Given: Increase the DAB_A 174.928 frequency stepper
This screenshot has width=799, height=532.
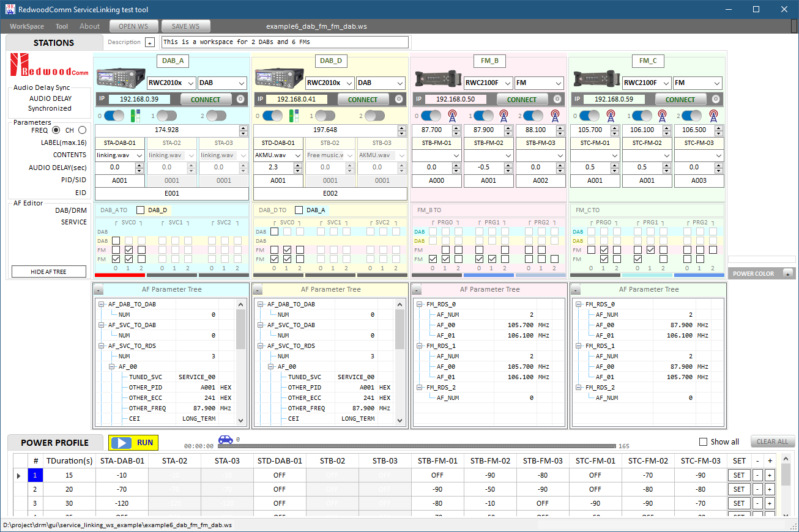Looking at the screenshot, I should (243, 127).
